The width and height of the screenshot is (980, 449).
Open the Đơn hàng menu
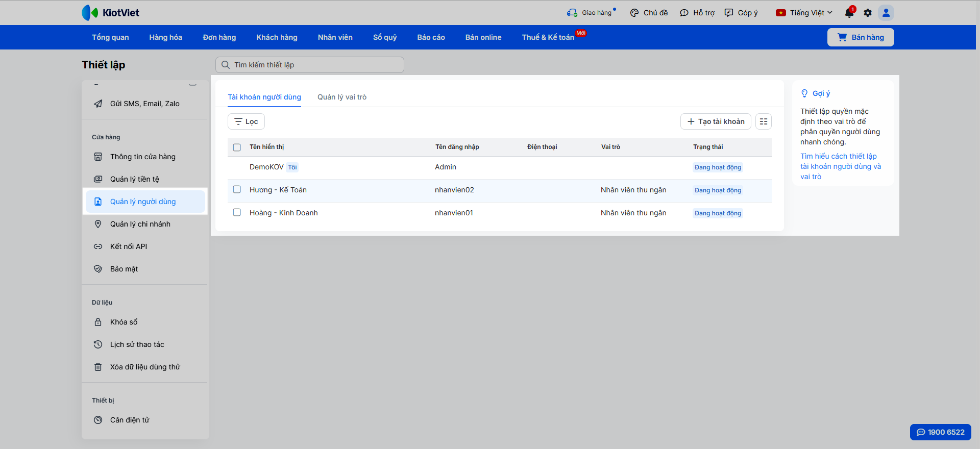coord(219,37)
